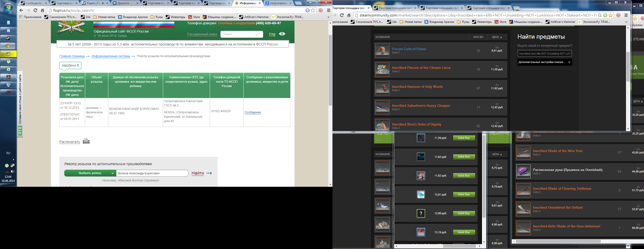Open the Сообщение link in the results table
Image resolution: width=644 pixels, height=249 pixels.
(252, 112)
